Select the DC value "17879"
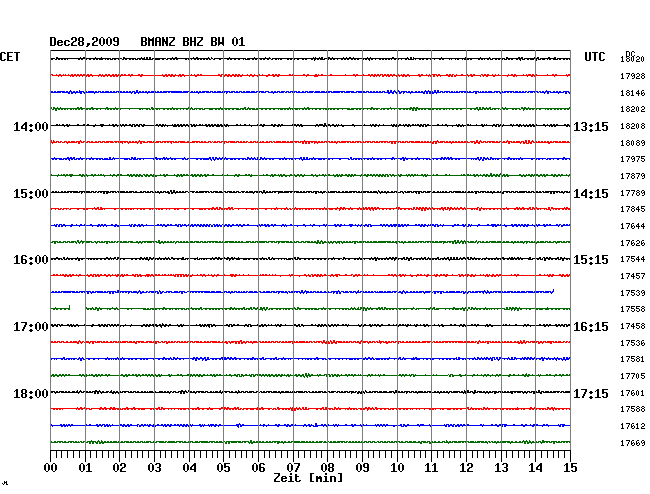Screen dimensions: 650x494 pyautogui.click(x=633, y=176)
